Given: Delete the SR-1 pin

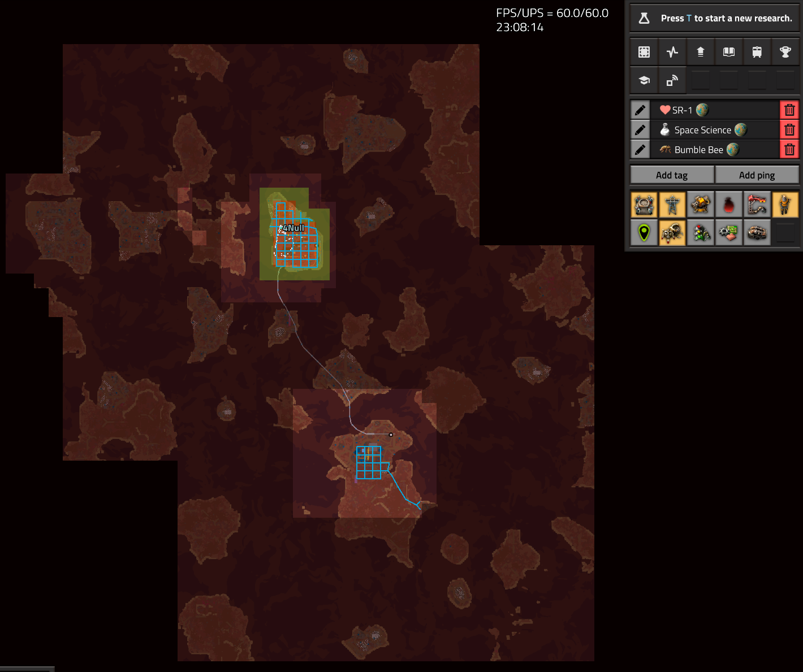Looking at the screenshot, I should click(789, 110).
